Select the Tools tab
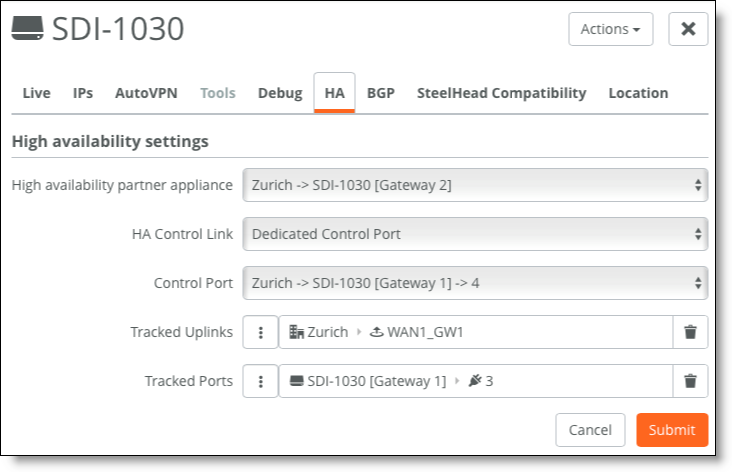 coord(218,93)
